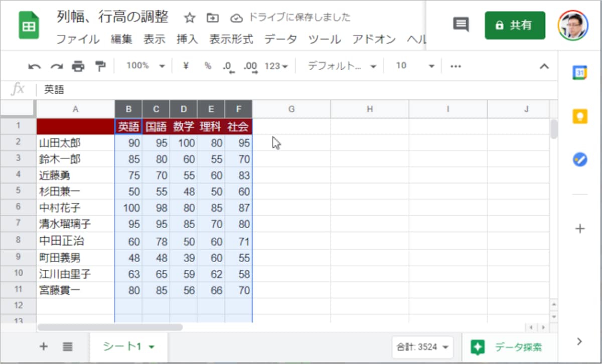Open the all sheets list icon
Viewport: 602px width, 364px height.
point(68,346)
